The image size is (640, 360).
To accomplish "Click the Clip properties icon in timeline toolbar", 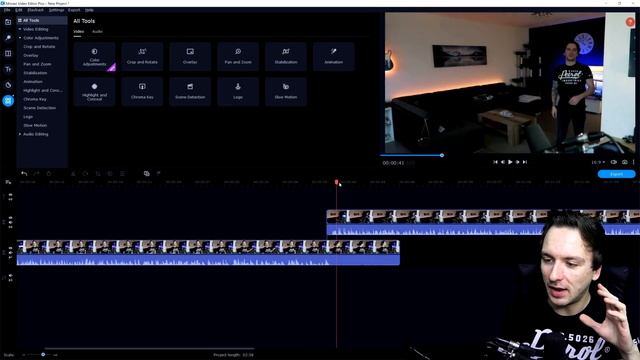I will pyautogui.click(x=122, y=174).
